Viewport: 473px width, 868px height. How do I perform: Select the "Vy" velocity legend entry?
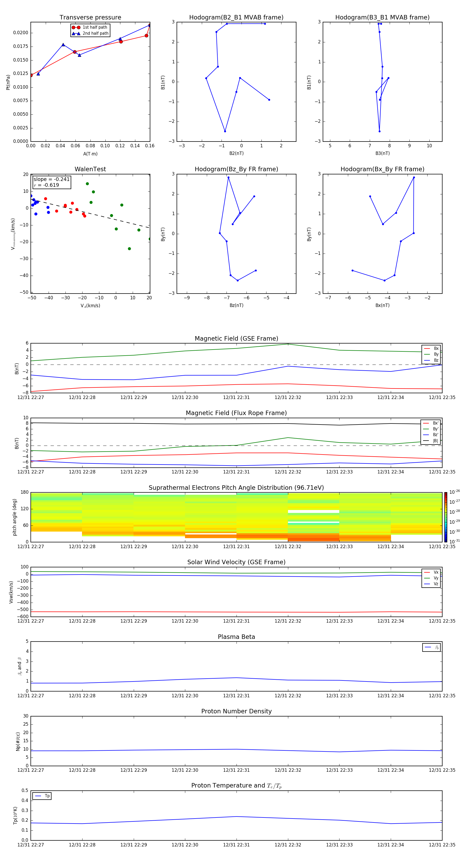tap(431, 578)
